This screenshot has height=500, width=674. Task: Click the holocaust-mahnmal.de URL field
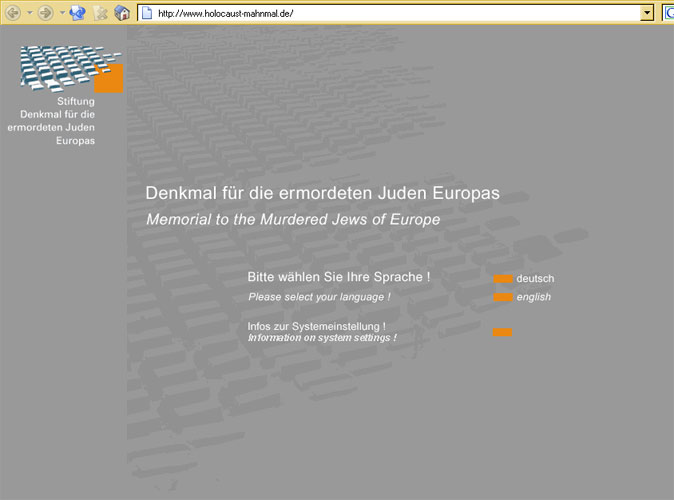tap(390, 13)
